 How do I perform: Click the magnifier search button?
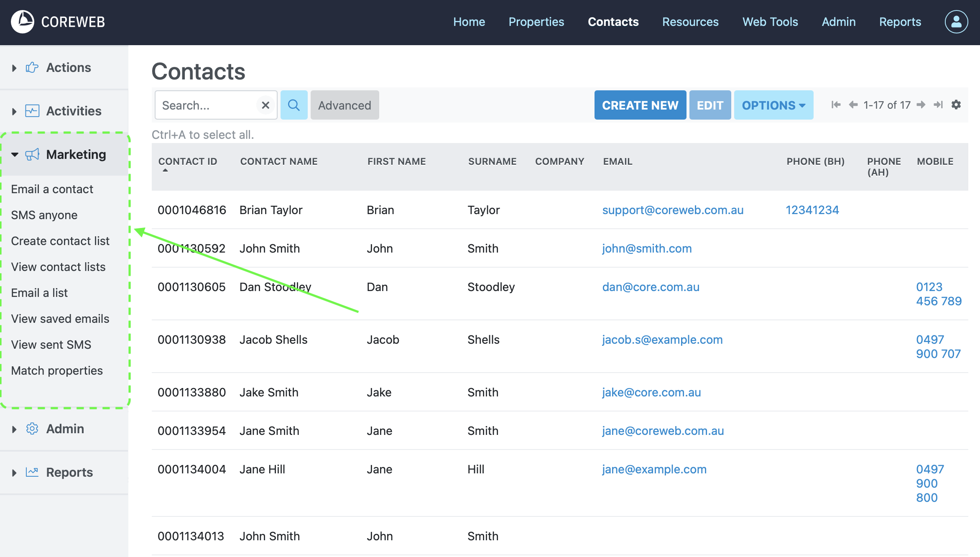coord(294,105)
